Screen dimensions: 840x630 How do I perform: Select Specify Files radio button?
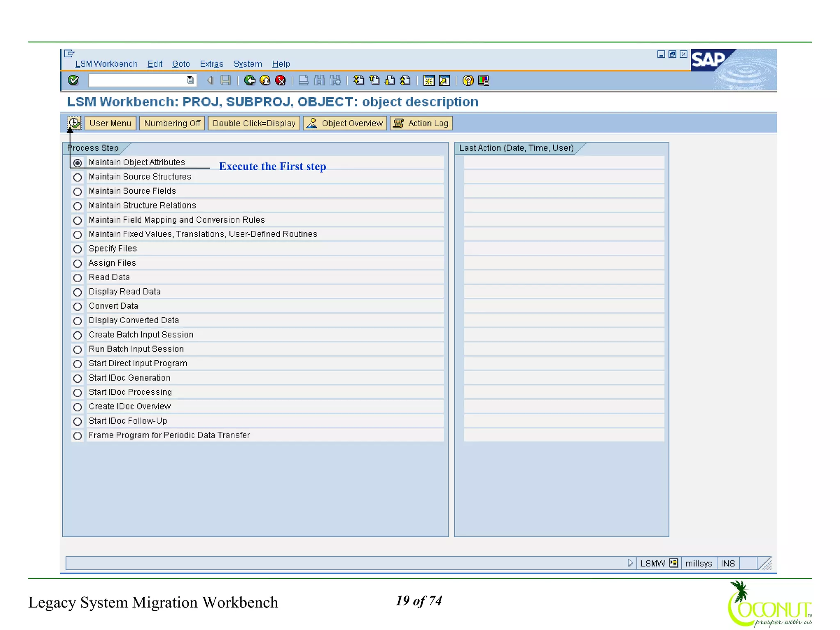78,249
